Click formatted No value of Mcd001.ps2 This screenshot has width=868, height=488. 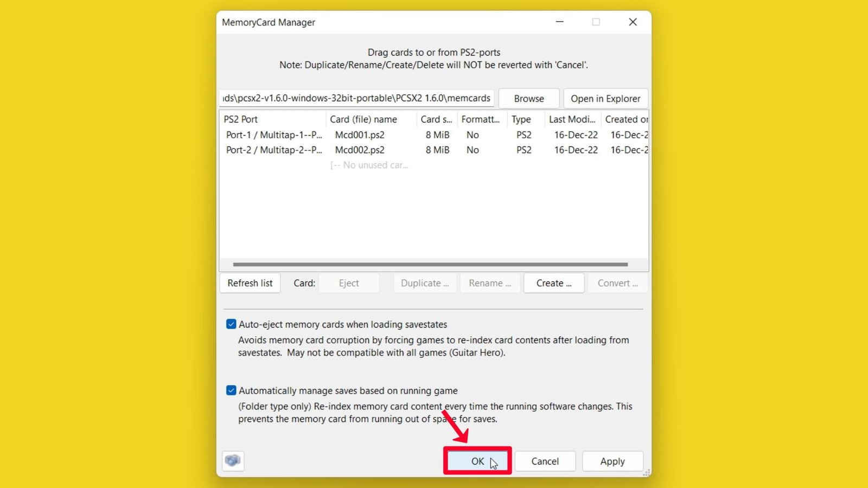473,135
